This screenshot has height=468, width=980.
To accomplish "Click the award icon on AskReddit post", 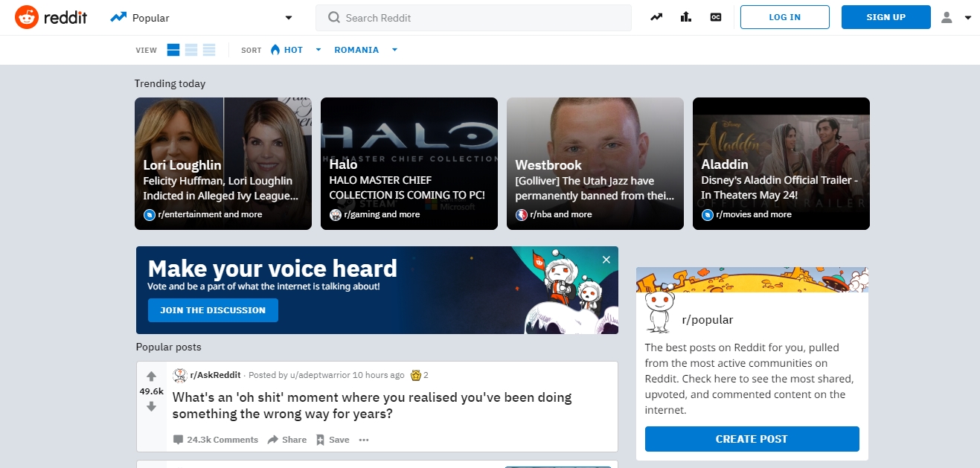I will (416, 375).
